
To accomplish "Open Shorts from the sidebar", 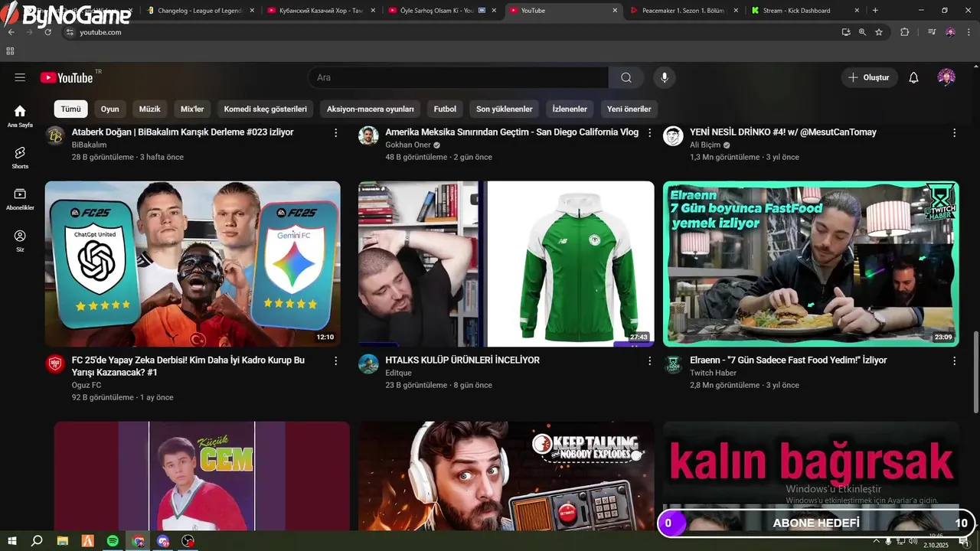I will click(x=20, y=157).
